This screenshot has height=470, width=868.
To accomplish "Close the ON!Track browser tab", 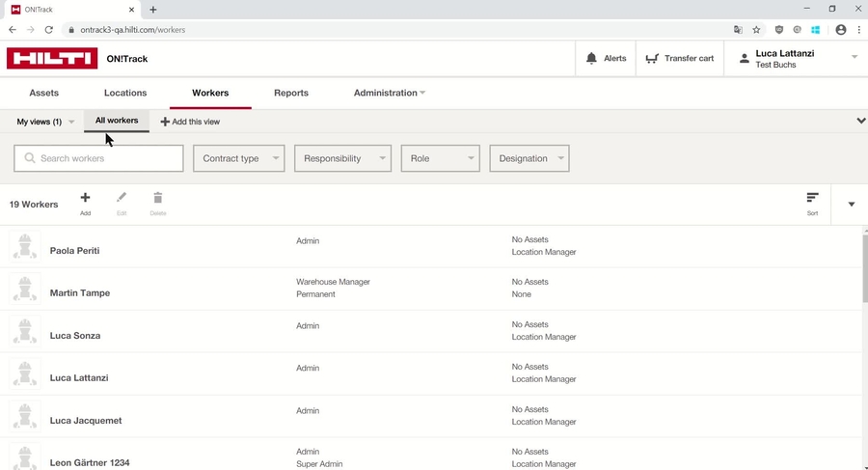I will (x=131, y=10).
